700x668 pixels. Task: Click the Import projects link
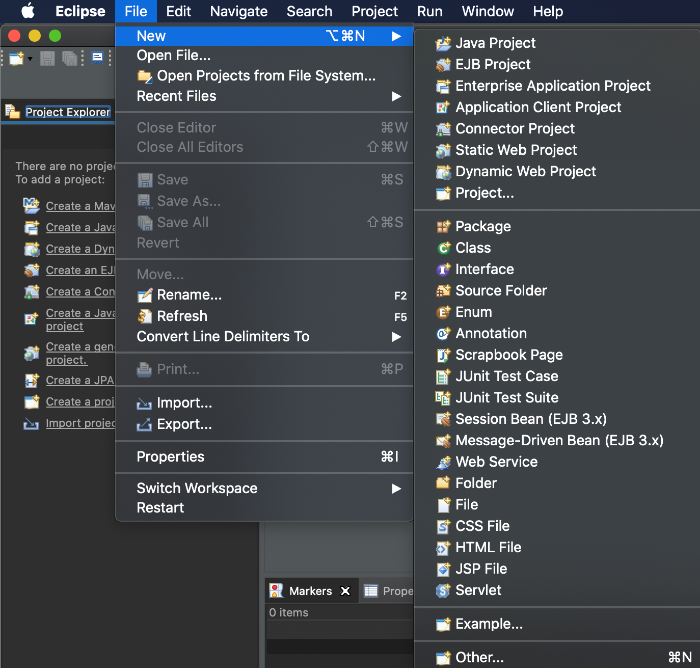coord(80,423)
